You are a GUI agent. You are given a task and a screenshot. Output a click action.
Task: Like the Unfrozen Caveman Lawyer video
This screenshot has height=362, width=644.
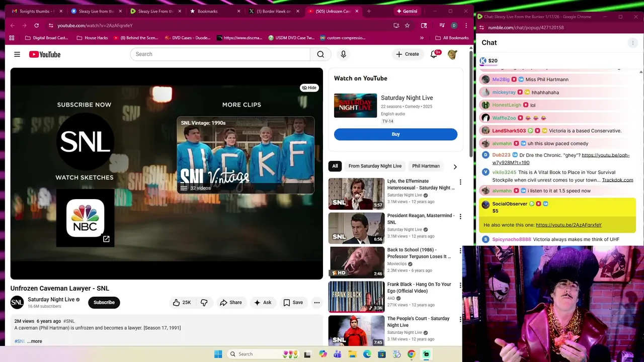tap(182, 302)
